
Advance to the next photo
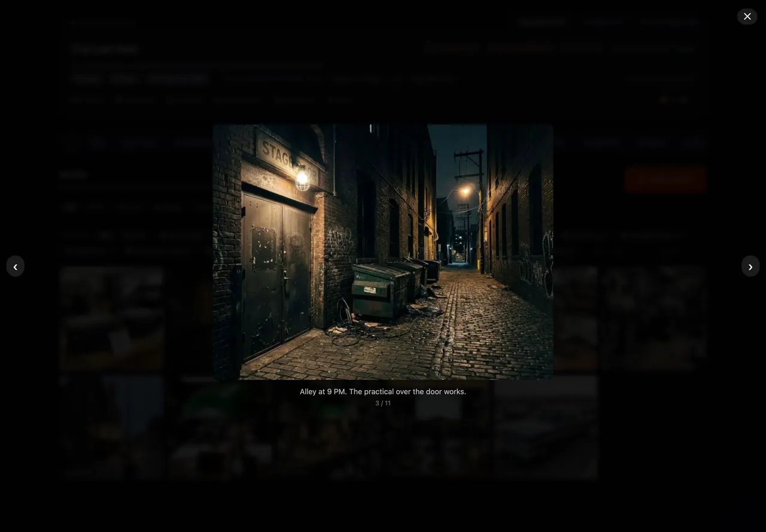pyautogui.click(x=750, y=266)
